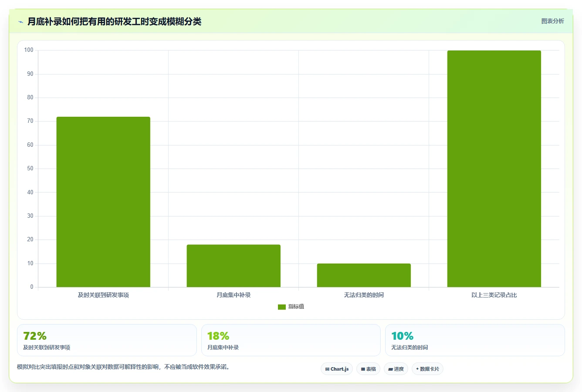Click the x-axis label 及时关联到研发事项

103,295
